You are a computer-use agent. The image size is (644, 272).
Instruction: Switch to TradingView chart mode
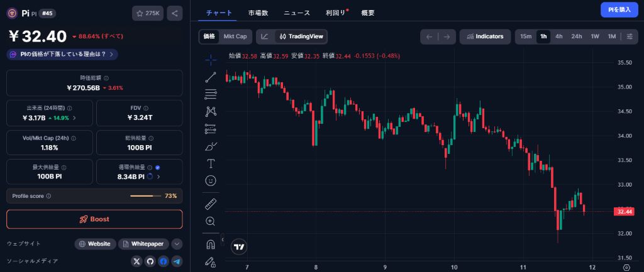pyautogui.click(x=301, y=36)
